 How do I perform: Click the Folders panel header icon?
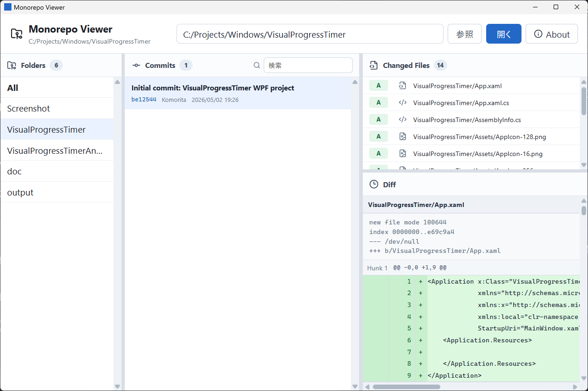[x=11, y=65]
